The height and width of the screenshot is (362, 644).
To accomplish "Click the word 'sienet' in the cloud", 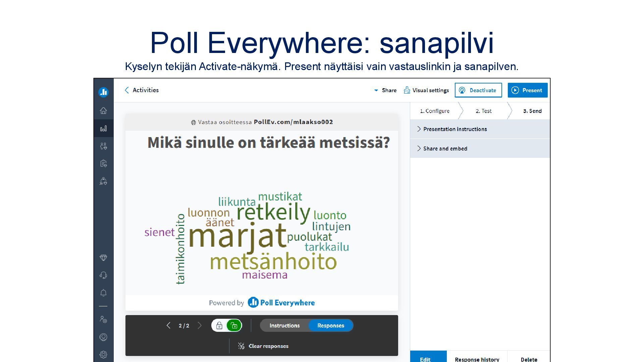I will (160, 232).
